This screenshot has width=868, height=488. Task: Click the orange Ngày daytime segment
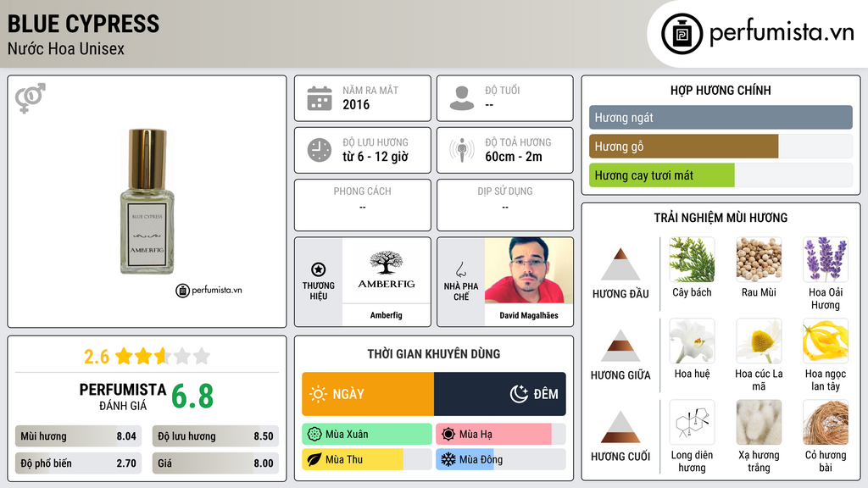(x=368, y=394)
